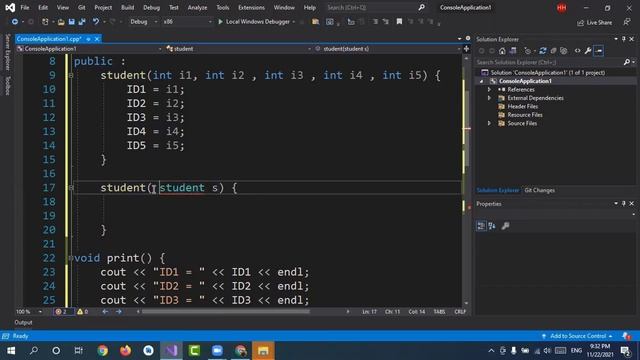Viewport: 640px width, 360px height.
Task: Click the Navigate Backward toolbar icon
Action: [15, 22]
